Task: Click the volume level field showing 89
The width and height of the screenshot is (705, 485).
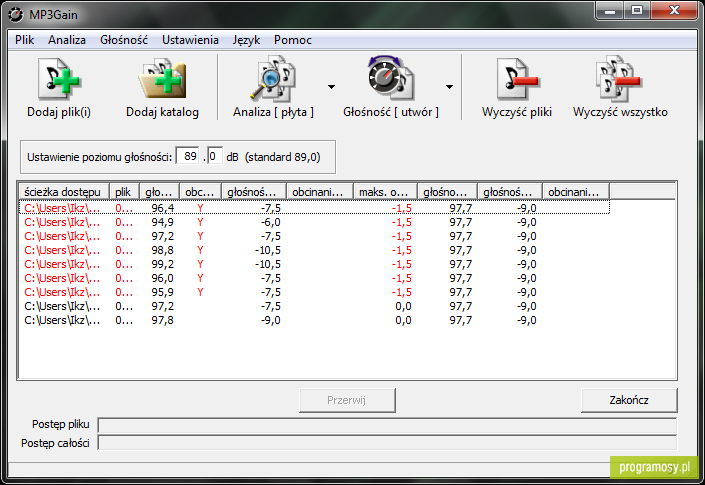Action: click(x=187, y=156)
